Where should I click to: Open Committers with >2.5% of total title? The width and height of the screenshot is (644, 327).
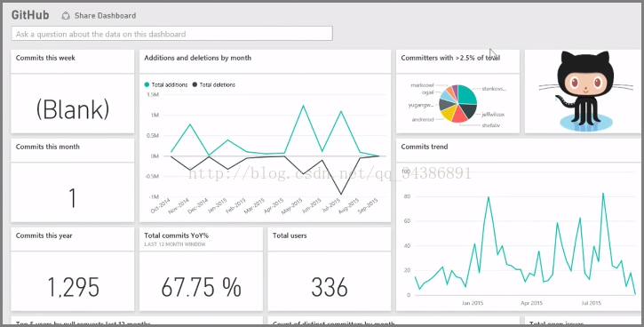[450, 58]
